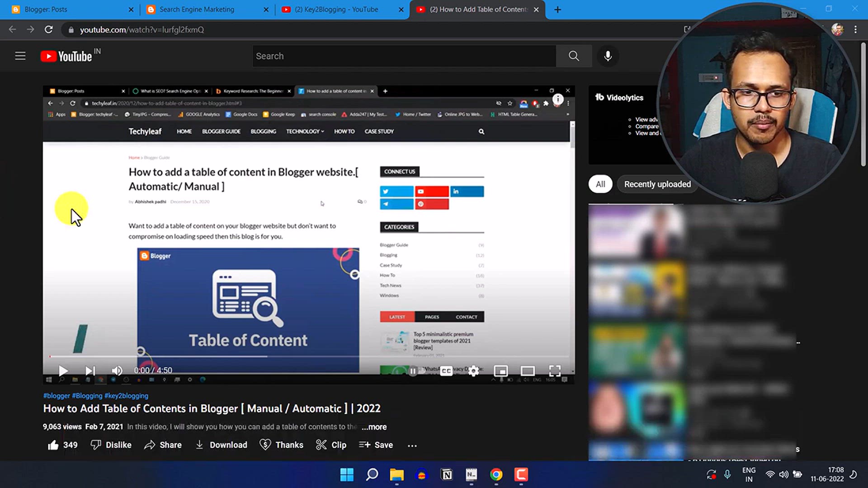Click the tray microphone icon
868x488 pixels.
727,474
